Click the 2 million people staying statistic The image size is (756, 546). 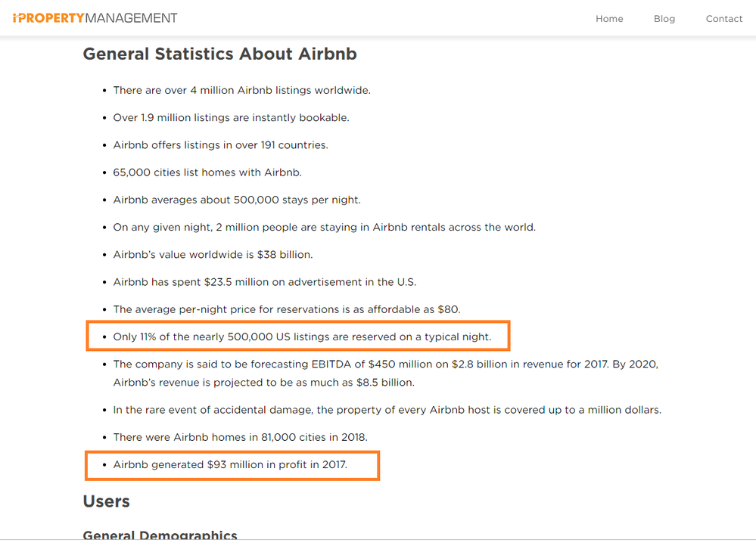(x=324, y=227)
